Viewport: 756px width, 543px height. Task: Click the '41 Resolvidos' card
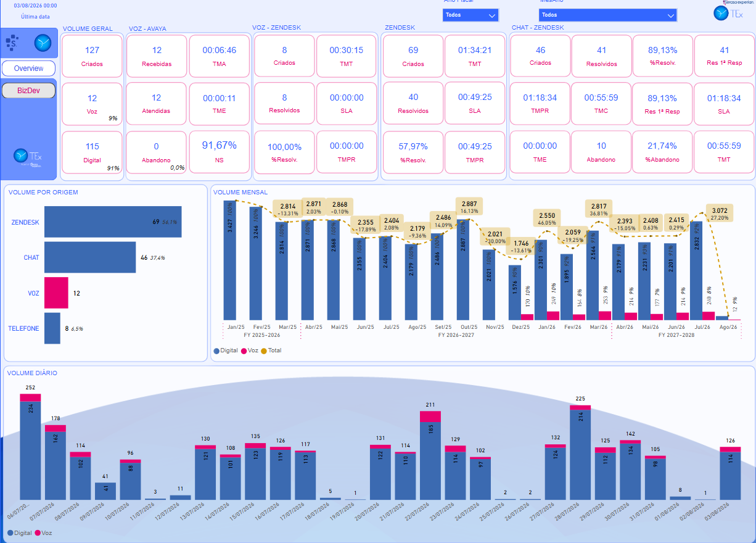click(x=602, y=56)
